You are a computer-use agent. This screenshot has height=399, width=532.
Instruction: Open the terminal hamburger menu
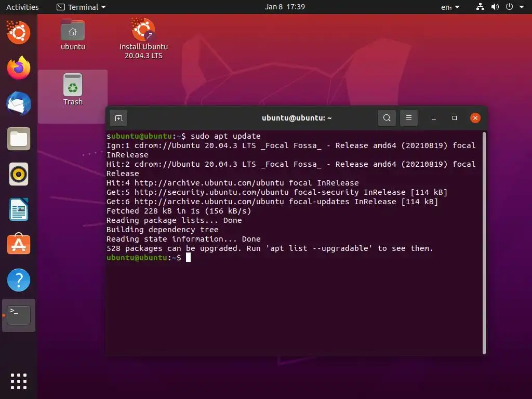click(408, 118)
